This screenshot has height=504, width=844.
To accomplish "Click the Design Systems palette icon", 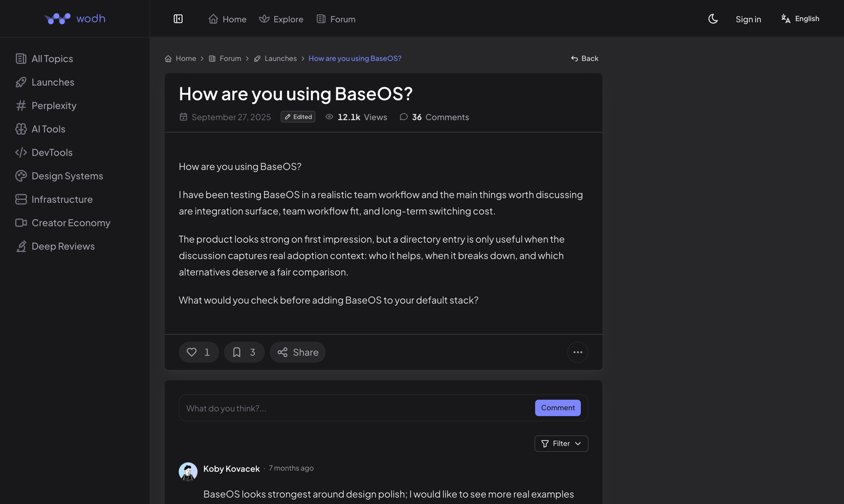I will click(x=21, y=176).
